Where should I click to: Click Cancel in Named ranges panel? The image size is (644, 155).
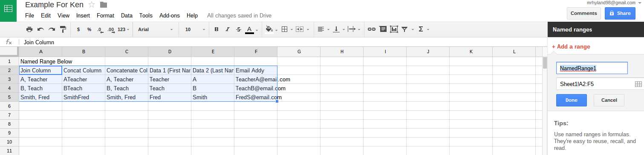click(x=609, y=100)
